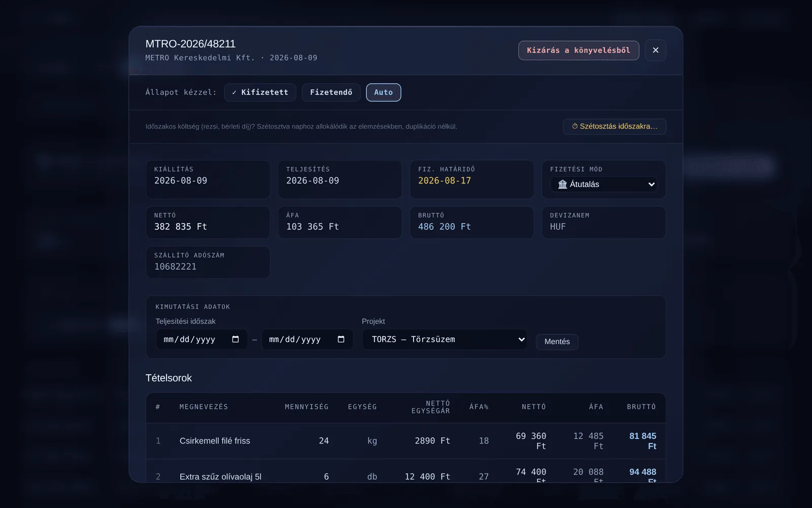Set status to Fizetendő
Image resolution: width=812 pixels, height=508 pixels.
(x=331, y=92)
